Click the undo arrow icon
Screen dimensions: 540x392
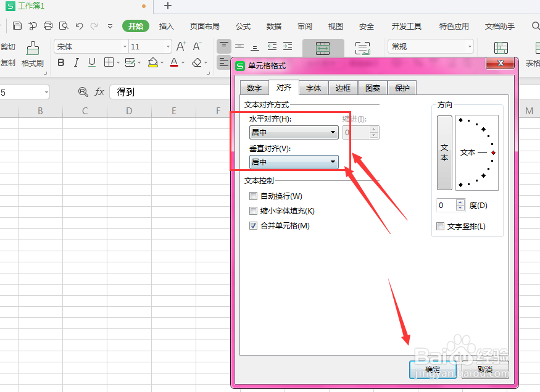(x=79, y=26)
